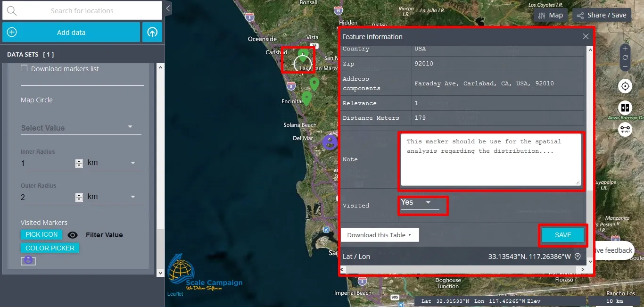
Task: Open the COLOR PICKER for visited markers
Action: [x=50, y=248]
